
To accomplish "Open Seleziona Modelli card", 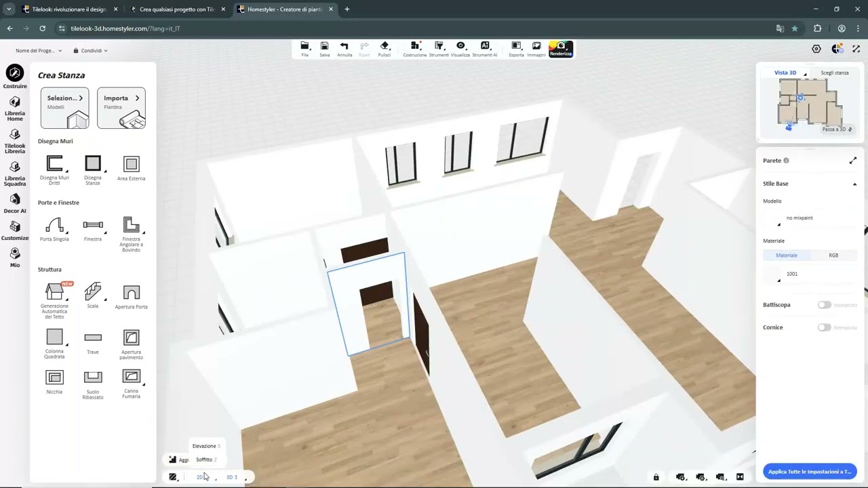I will pos(64,108).
